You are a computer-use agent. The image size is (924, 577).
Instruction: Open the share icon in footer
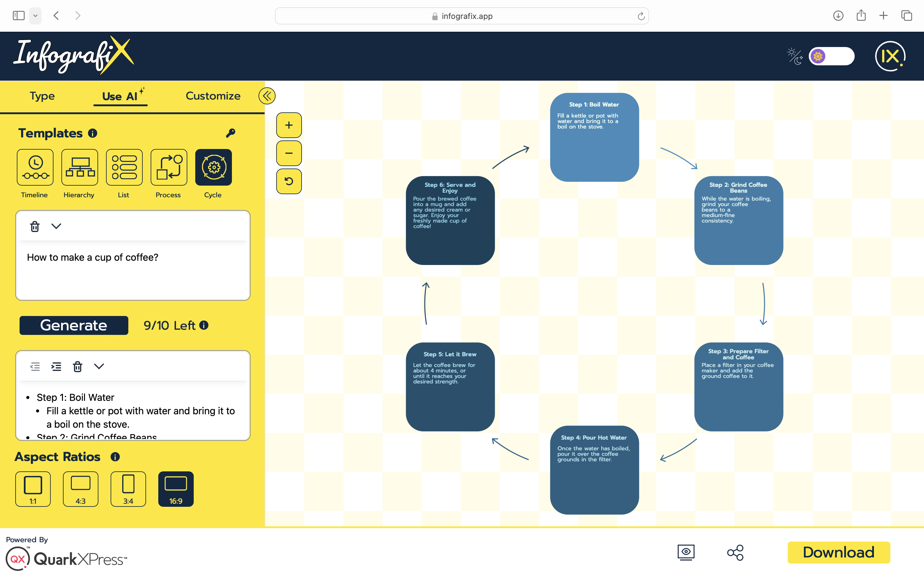735,552
